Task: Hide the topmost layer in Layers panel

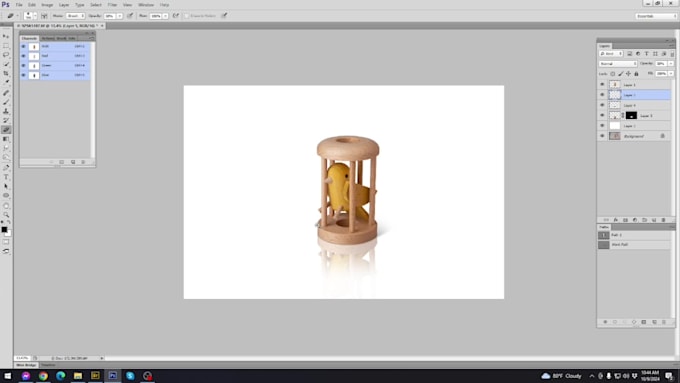Action: [x=602, y=85]
